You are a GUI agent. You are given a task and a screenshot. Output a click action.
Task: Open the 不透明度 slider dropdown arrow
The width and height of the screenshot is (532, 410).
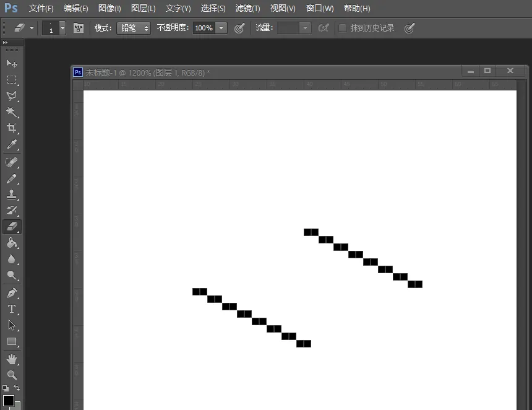point(221,28)
